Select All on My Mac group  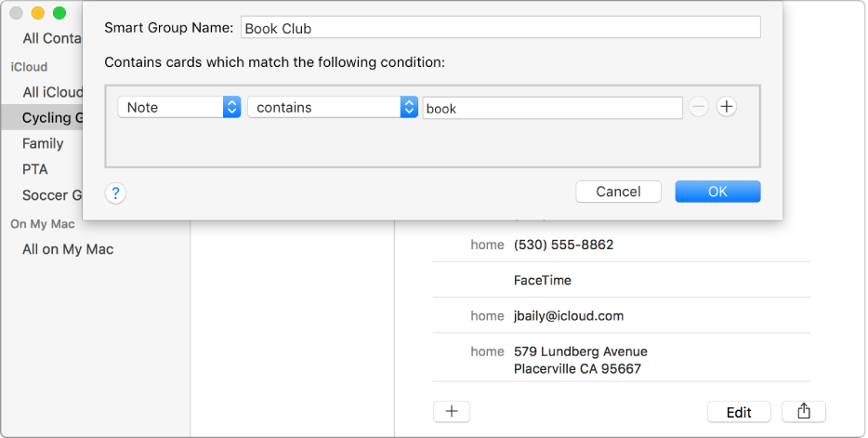[68, 249]
